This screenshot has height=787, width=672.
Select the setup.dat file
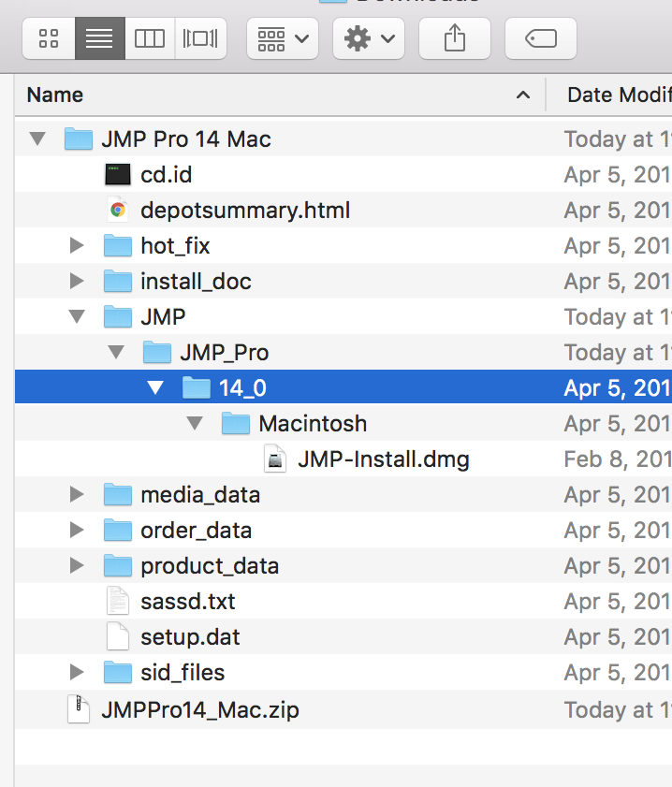point(185,636)
